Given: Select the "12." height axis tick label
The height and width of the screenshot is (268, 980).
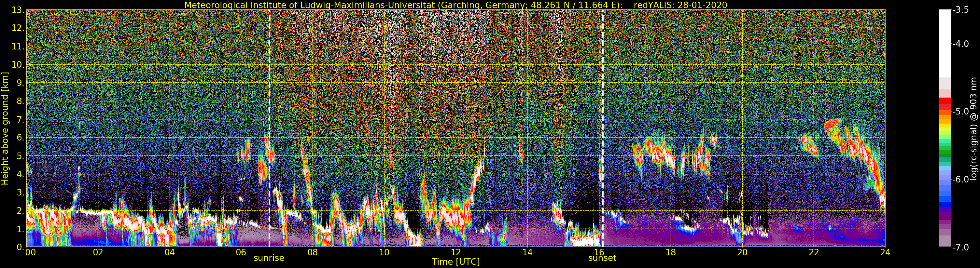Looking at the screenshot, I should 18,29.
